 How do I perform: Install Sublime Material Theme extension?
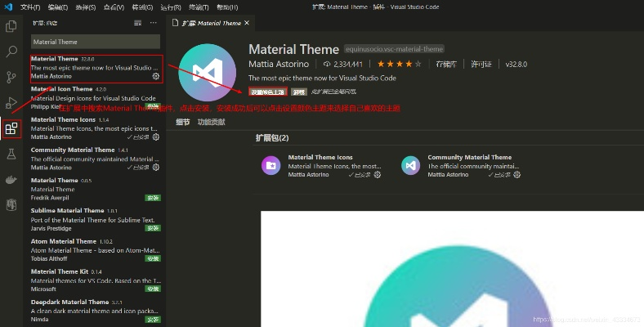[x=153, y=227]
